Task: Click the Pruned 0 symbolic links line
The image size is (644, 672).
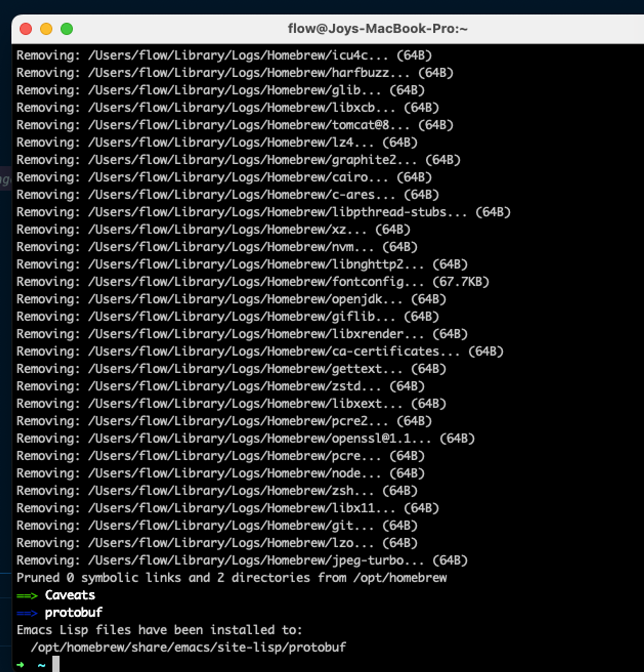Action: click(231, 578)
